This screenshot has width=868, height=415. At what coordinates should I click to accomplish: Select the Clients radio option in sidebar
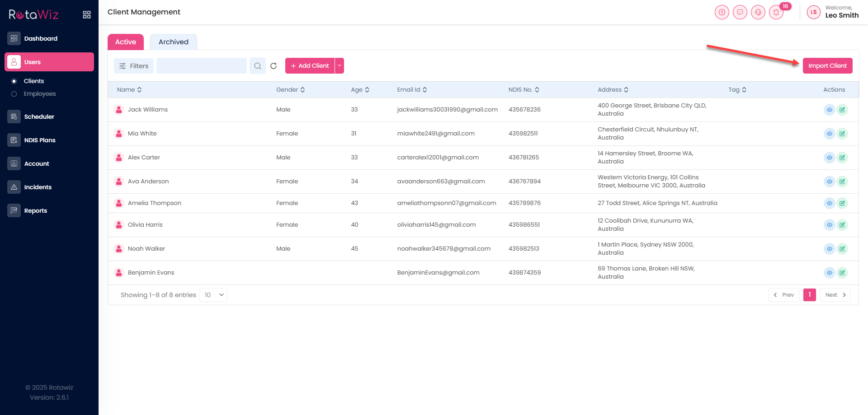coord(14,81)
